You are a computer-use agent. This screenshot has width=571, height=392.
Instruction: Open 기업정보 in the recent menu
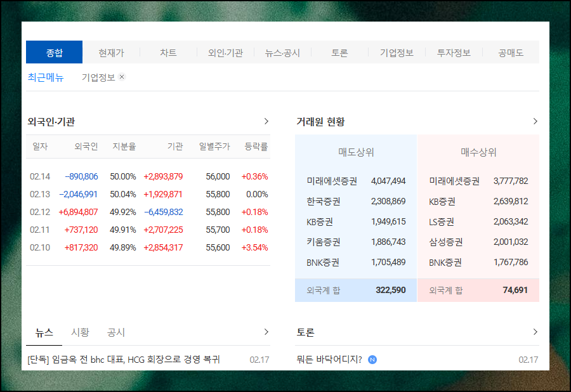click(98, 77)
